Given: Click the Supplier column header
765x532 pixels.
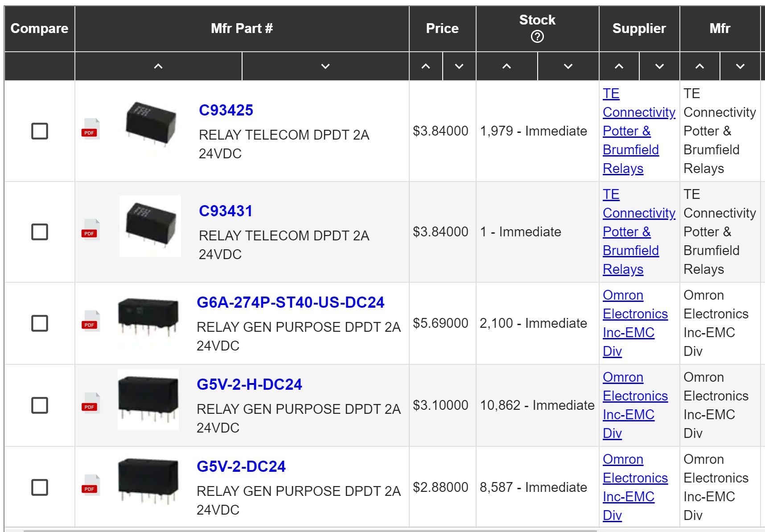Looking at the screenshot, I should (x=639, y=29).
